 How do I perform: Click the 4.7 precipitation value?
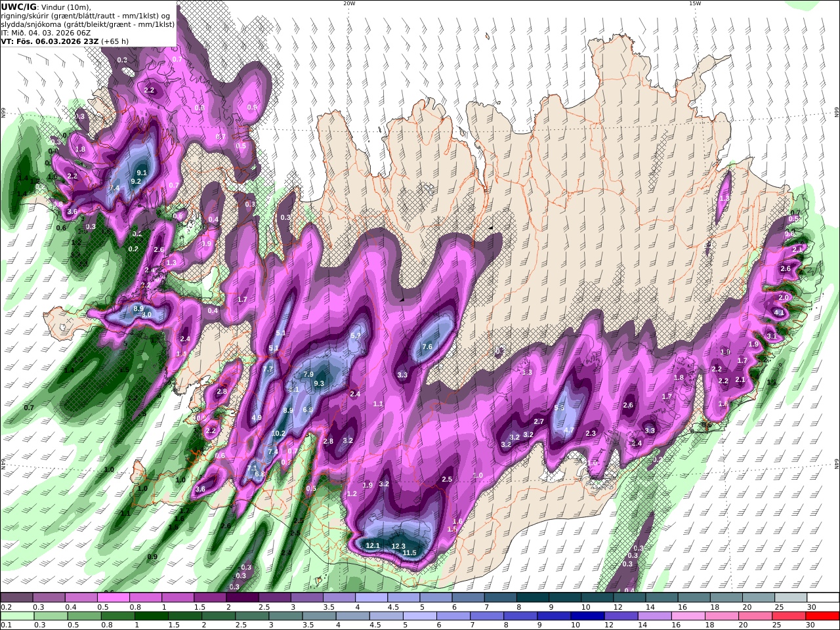(x=569, y=430)
